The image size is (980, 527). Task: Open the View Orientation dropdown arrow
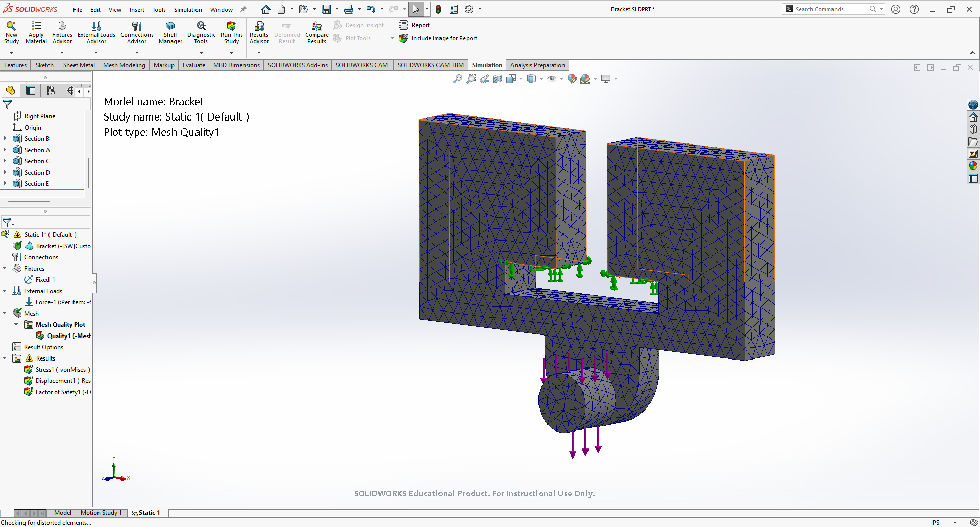click(521, 79)
